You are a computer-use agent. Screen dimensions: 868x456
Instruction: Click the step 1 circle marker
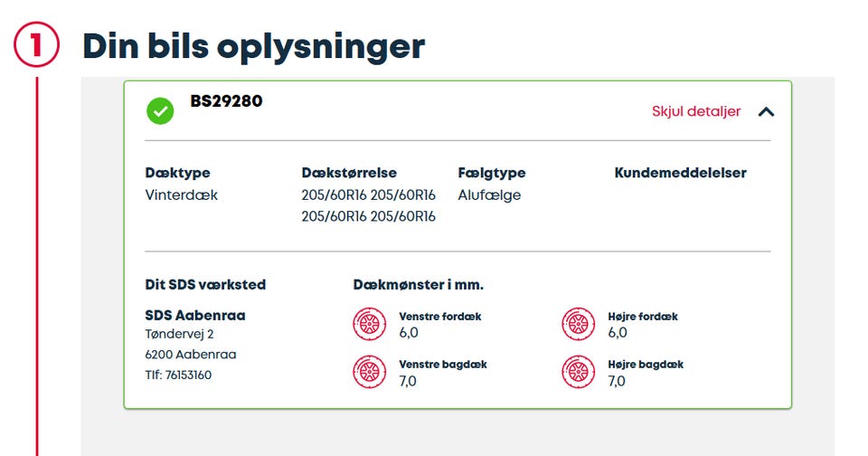coord(37,46)
